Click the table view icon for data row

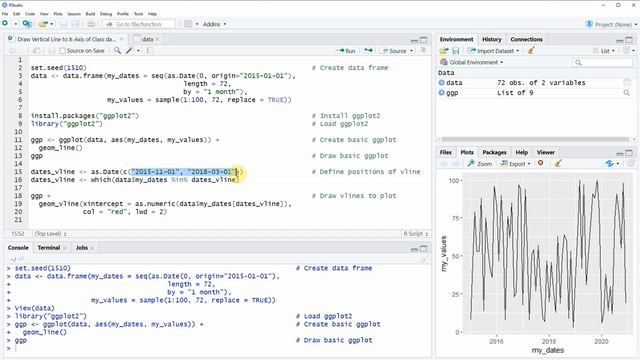[627, 82]
